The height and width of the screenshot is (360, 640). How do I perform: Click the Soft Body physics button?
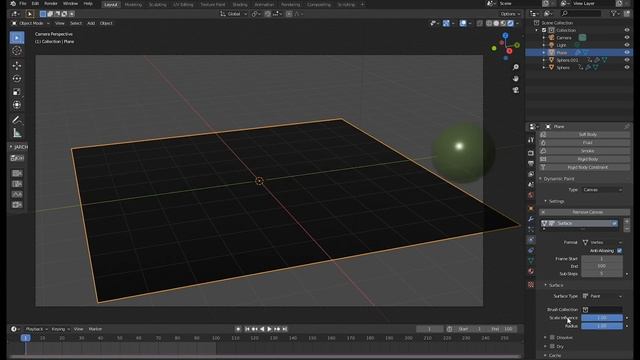tap(584, 134)
